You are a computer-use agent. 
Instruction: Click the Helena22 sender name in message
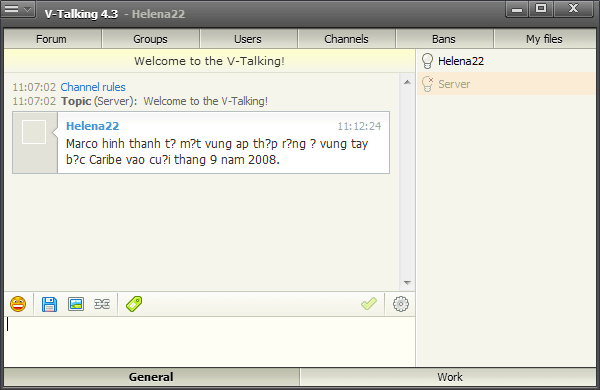pyautogui.click(x=93, y=126)
